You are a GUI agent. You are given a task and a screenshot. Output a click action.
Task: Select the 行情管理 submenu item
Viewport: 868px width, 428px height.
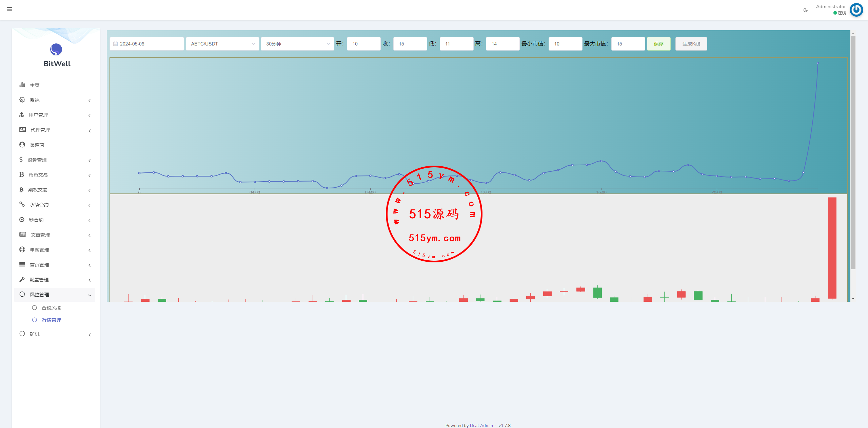[51, 320]
